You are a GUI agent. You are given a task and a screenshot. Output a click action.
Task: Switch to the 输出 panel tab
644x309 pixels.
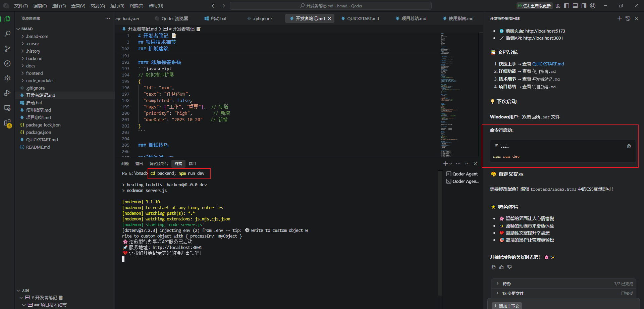tap(139, 164)
